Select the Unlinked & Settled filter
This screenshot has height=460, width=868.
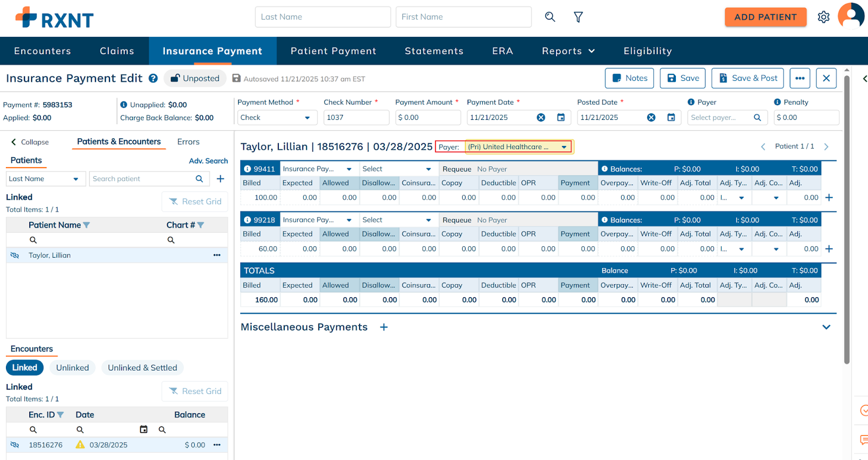pos(142,367)
